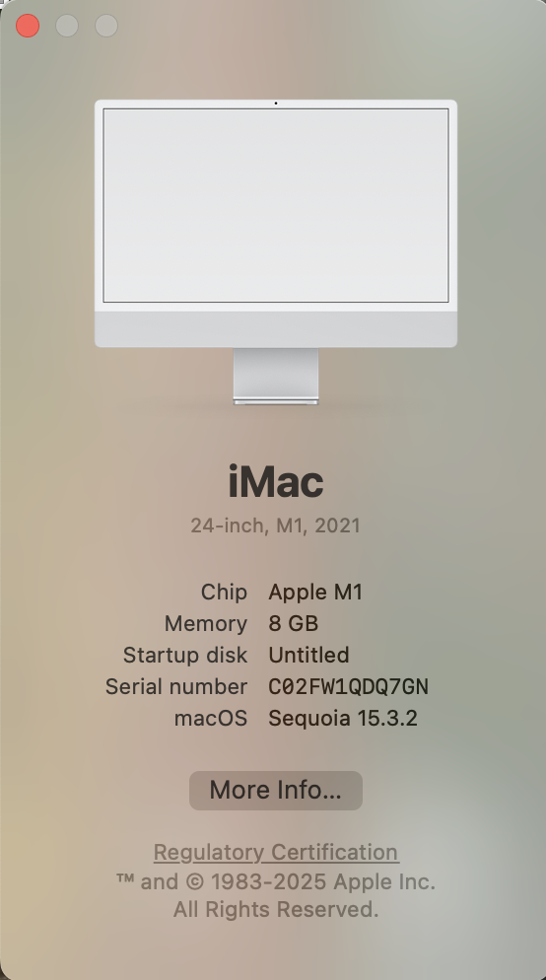
Task: Click the iMac illustration's stand
Action: [x=276, y=377]
